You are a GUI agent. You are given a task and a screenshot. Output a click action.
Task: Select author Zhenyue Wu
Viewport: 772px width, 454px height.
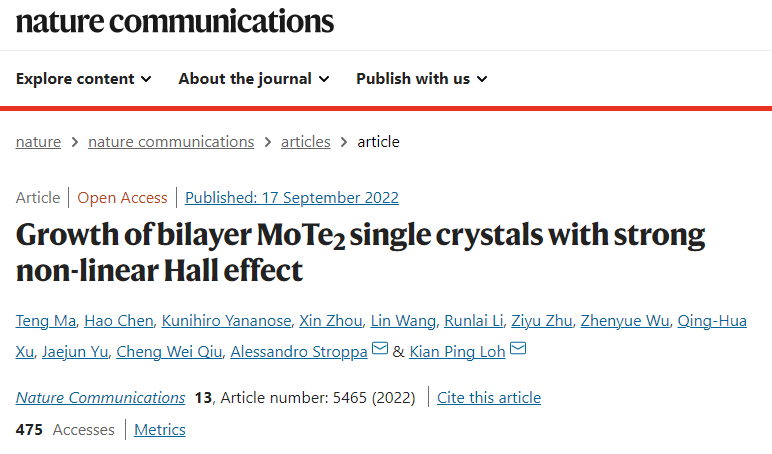[x=625, y=321]
